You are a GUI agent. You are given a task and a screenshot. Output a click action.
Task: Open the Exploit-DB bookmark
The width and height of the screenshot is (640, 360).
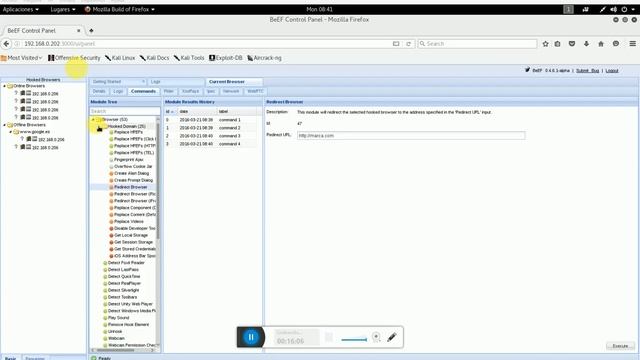(226, 58)
